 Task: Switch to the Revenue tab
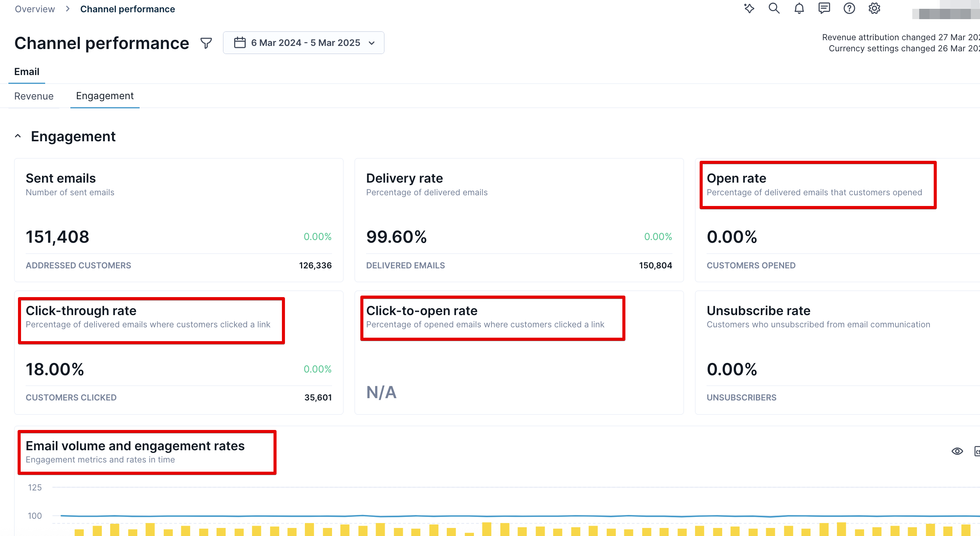[x=34, y=96]
